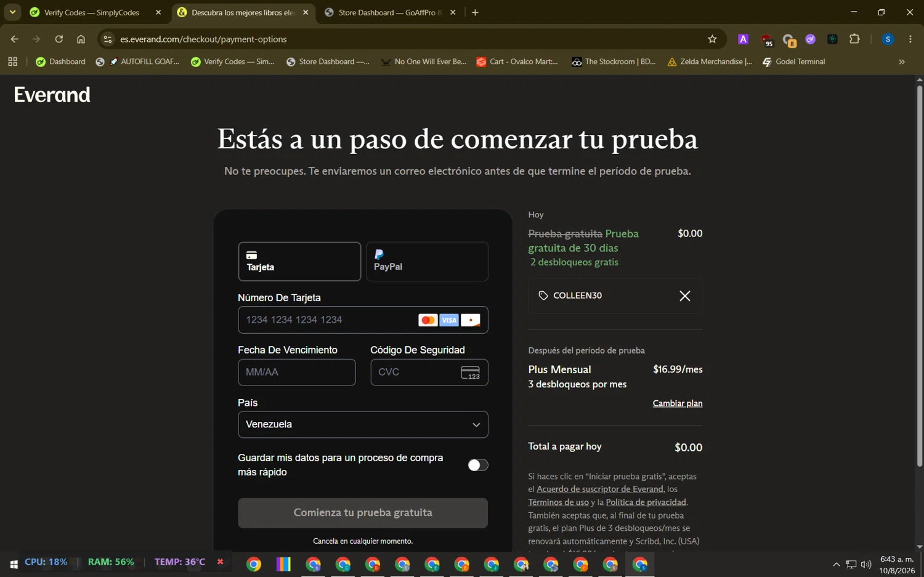Open Chrome's three-dot menu
924x577 pixels.
[910, 39]
